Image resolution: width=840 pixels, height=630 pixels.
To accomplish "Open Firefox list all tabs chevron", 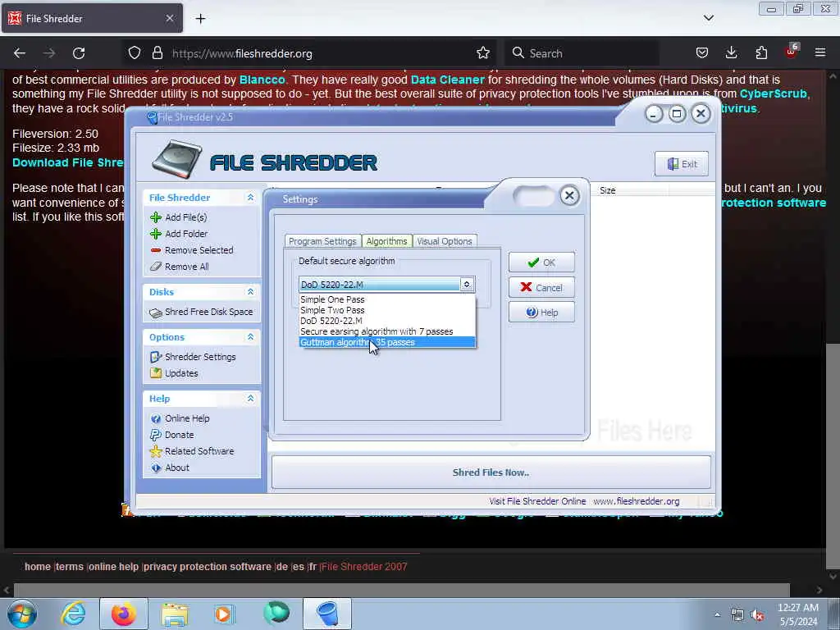I will point(708,18).
